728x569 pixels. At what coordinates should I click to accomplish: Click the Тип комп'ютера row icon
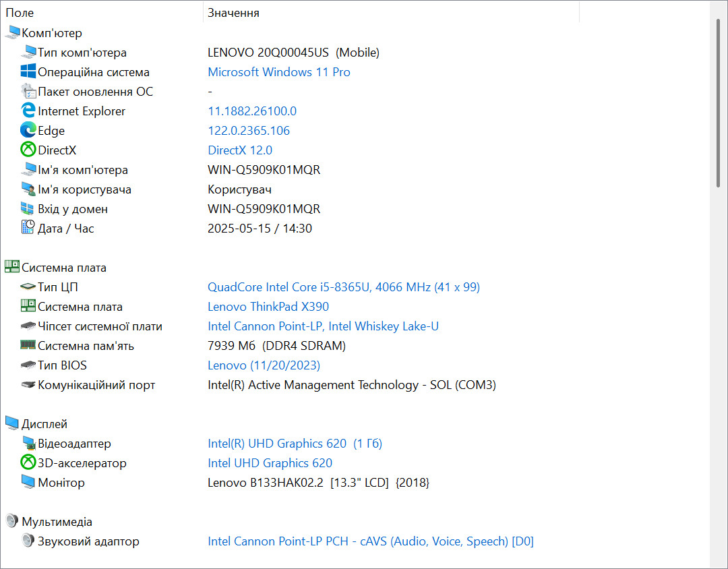(x=28, y=52)
